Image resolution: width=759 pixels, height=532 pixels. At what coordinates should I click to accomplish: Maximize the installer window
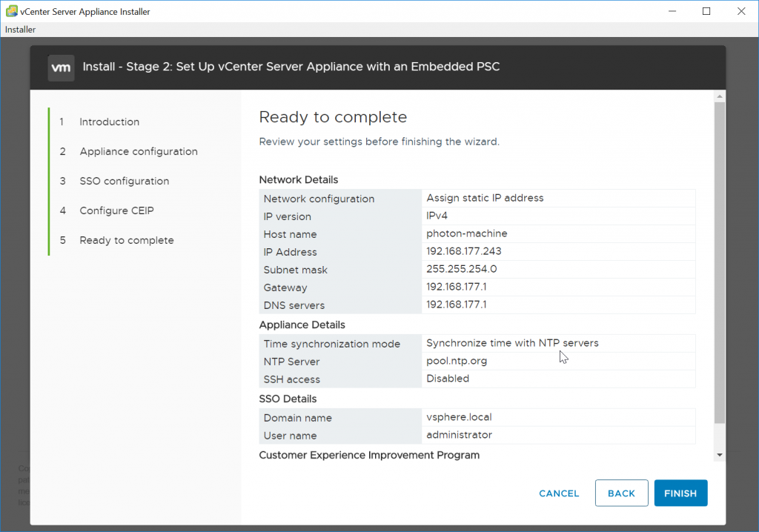pos(706,11)
